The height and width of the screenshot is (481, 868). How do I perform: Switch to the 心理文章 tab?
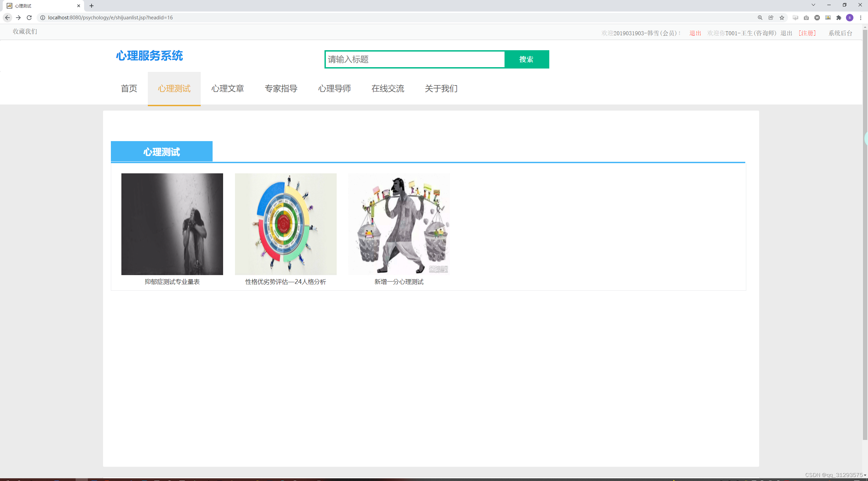click(227, 89)
